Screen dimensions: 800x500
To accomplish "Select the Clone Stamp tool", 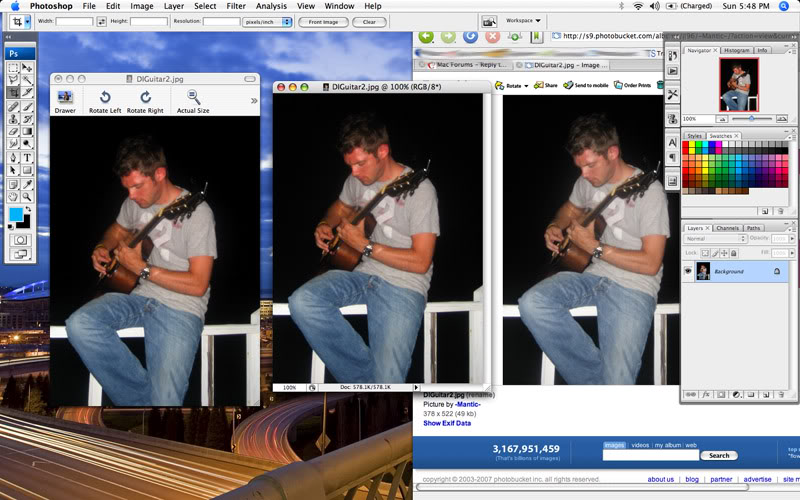I will pyautogui.click(x=13, y=119).
